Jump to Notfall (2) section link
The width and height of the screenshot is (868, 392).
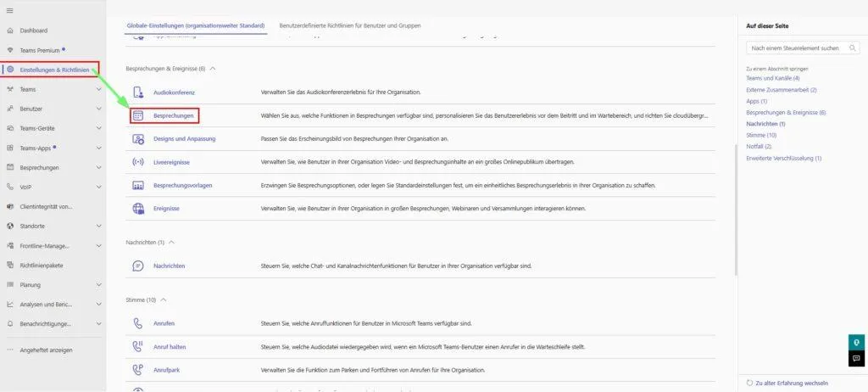[759, 146]
